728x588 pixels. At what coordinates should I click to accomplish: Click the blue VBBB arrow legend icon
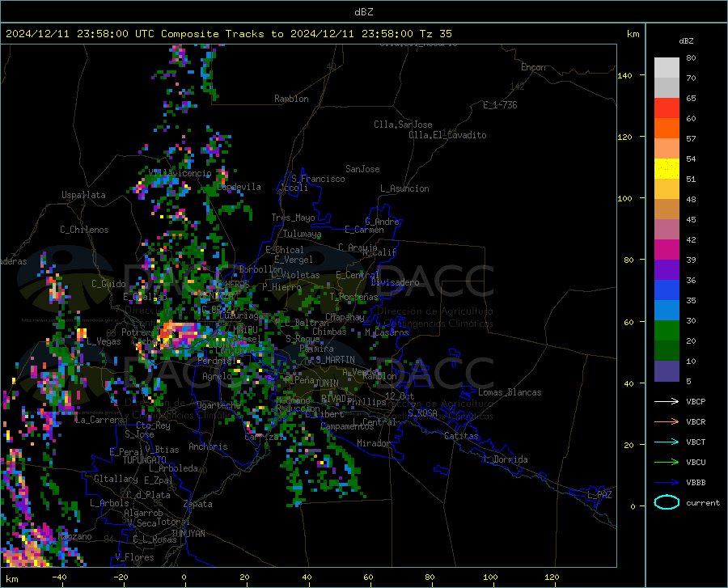point(667,483)
